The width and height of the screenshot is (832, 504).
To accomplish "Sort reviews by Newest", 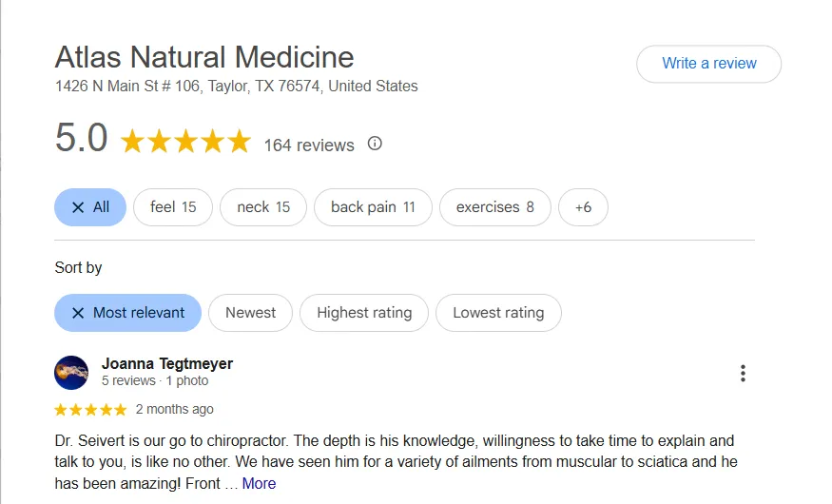I will (x=250, y=313).
